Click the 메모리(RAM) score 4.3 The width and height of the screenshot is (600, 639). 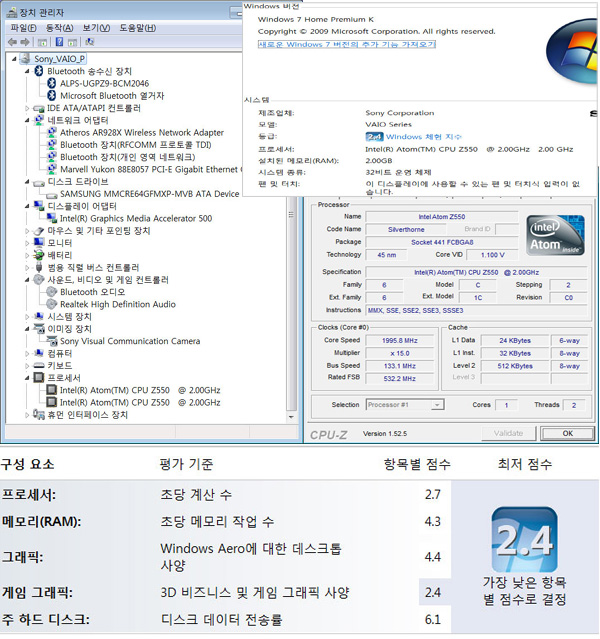coord(433,521)
